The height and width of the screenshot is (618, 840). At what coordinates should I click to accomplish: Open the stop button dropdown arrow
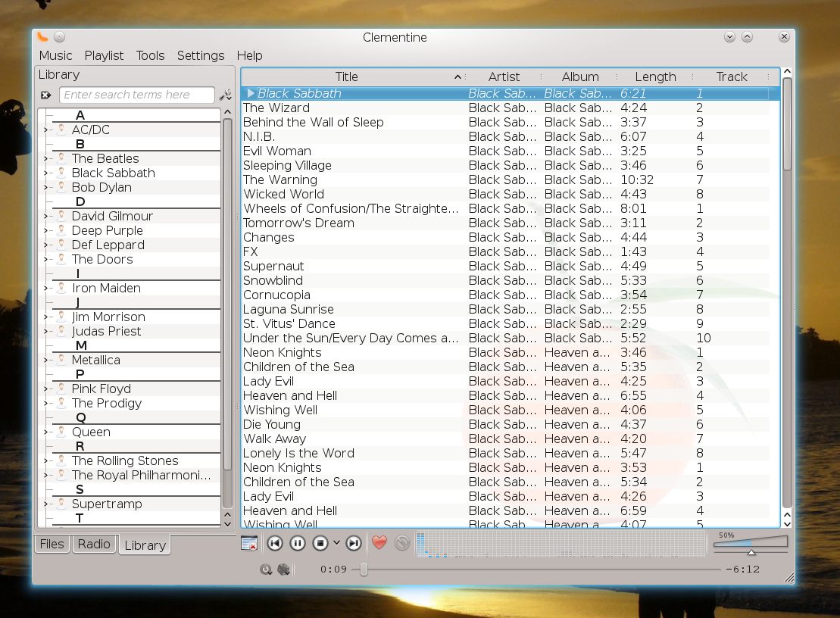point(336,542)
